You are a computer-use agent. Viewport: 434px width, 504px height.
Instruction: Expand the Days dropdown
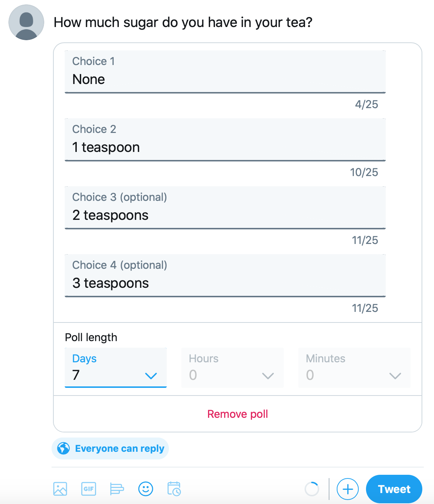tap(116, 368)
